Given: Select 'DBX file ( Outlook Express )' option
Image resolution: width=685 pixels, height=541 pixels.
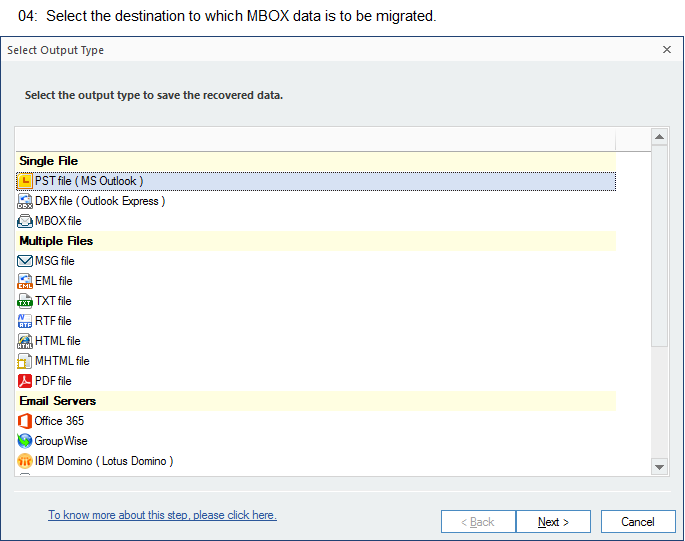Looking at the screenshot, I should [316, 201].
